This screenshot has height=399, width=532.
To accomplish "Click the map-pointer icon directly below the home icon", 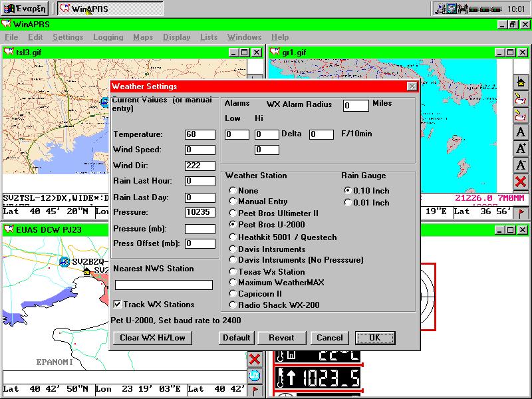I will 521,98.
